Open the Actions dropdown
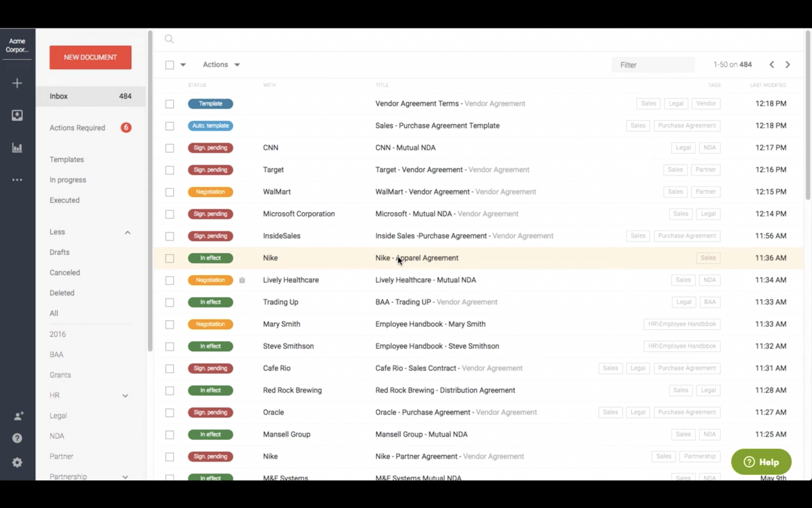Screen dimensions: 812x508 coord(221,65)
